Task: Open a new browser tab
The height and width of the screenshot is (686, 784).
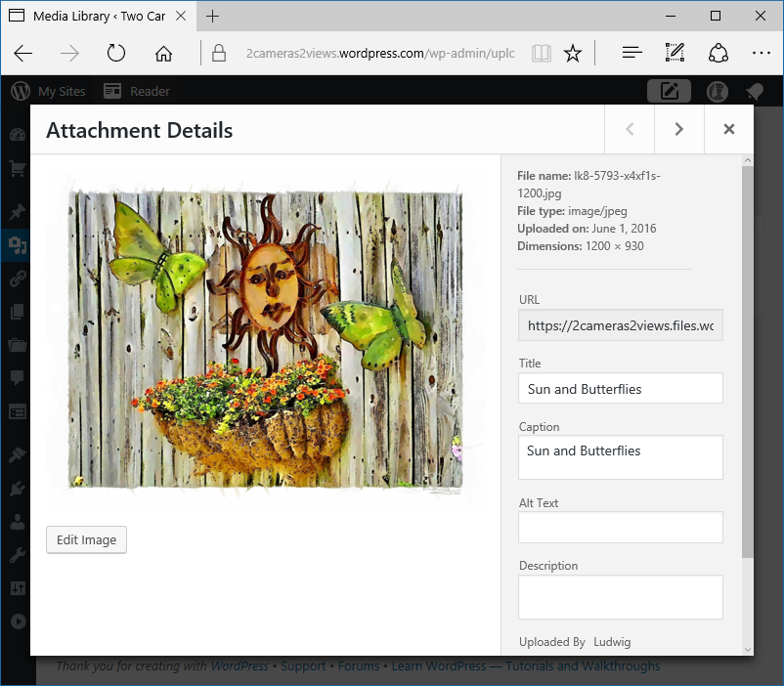Action: click(x=213, y=17)
